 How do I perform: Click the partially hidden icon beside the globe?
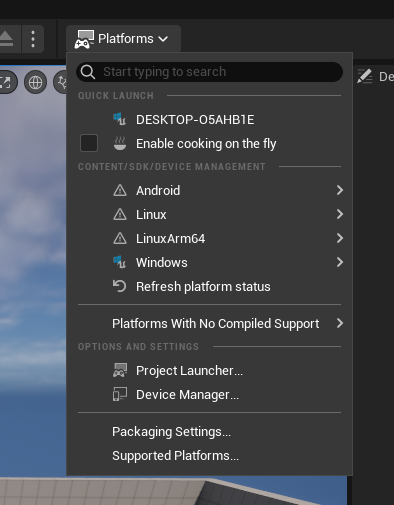[60, 82]
